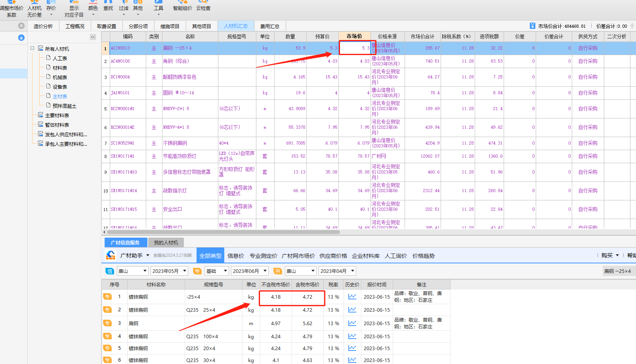This screenshot has width=636, height=364.
Task: Select the 供应商价格 tab
Action: [x=333, y=256]
